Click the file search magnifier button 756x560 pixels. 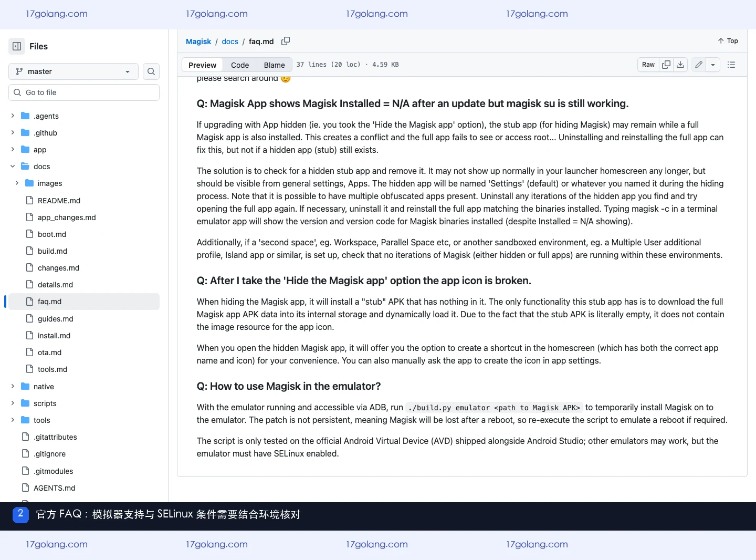(x=151, y=71)
